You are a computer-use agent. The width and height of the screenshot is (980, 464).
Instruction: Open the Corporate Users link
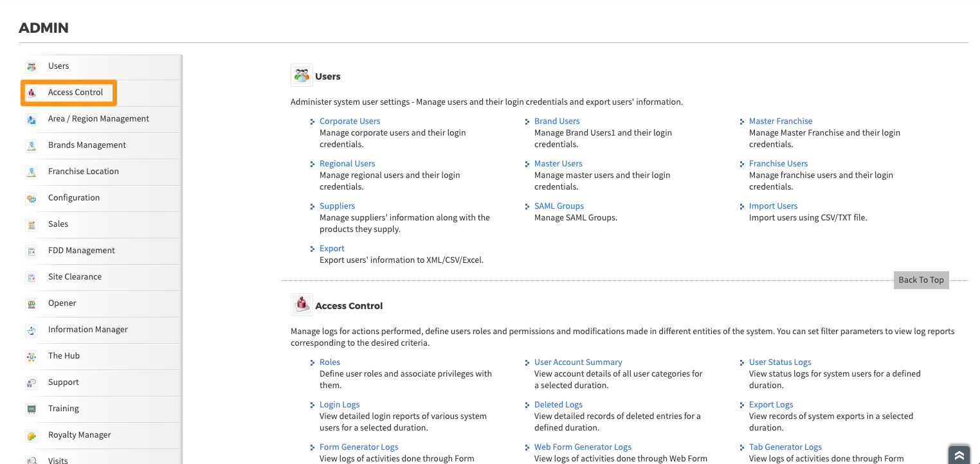coord(350,121)
